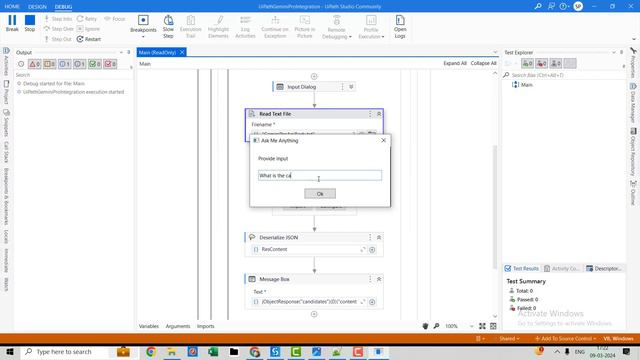Add activity below Message Box
Image resolution: width=640 pixels, height=360 pixels.
(314, 314)
